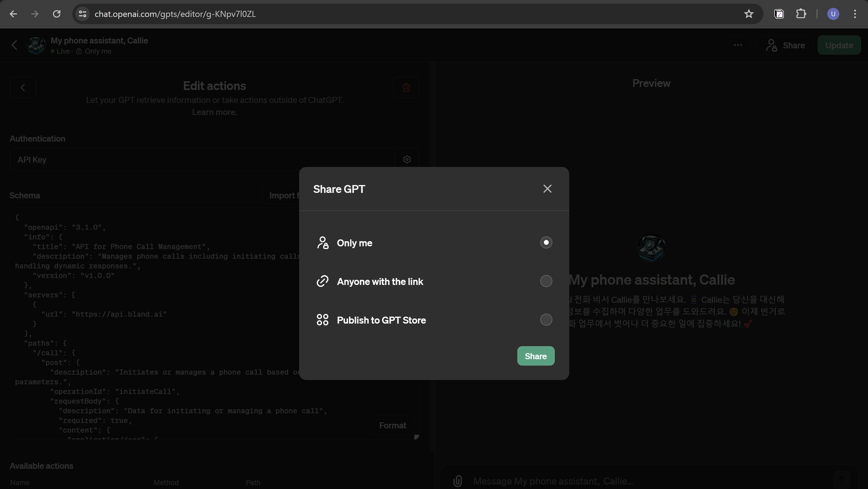Close the Share GPT dialog
This screenshot has height=489, width=868.
point(547,189)
